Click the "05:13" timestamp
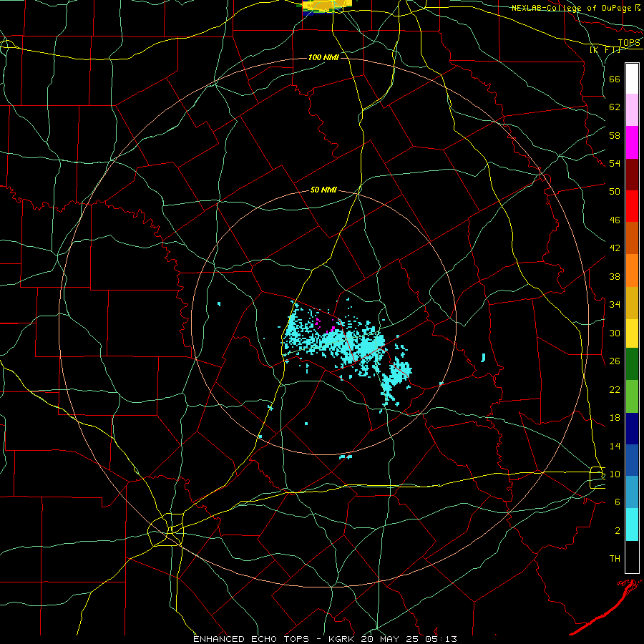The width and height of the screenshot is (644, 644). coord(441,639)
